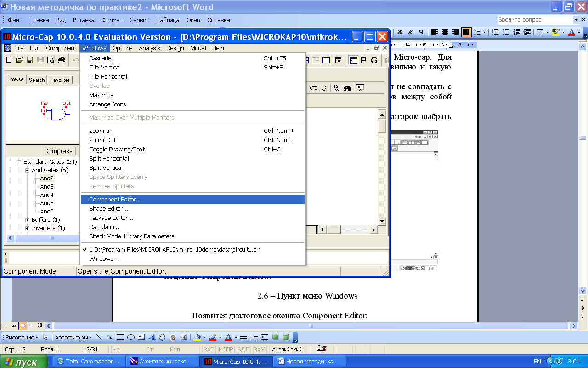Screen dimensions: 588x368
Task: Click the P toolbar icon in Micro-Cap
Action: (x=363, y=60)
